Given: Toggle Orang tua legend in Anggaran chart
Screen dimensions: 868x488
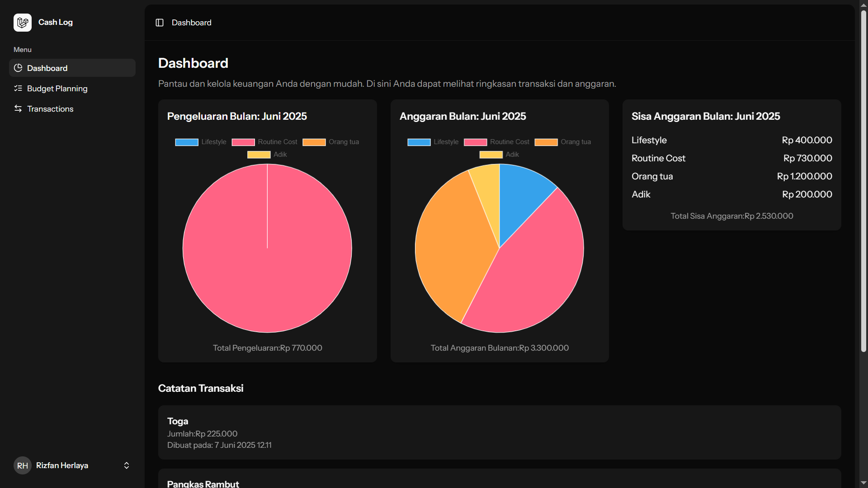Looking at the screenshot, I should coord(563,142).
